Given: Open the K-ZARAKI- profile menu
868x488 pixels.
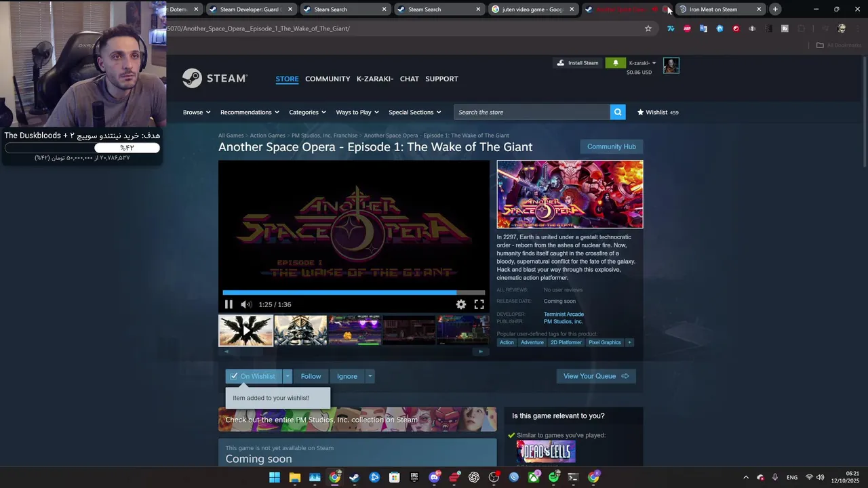Looking at the screenshot, I should [375, 79].
